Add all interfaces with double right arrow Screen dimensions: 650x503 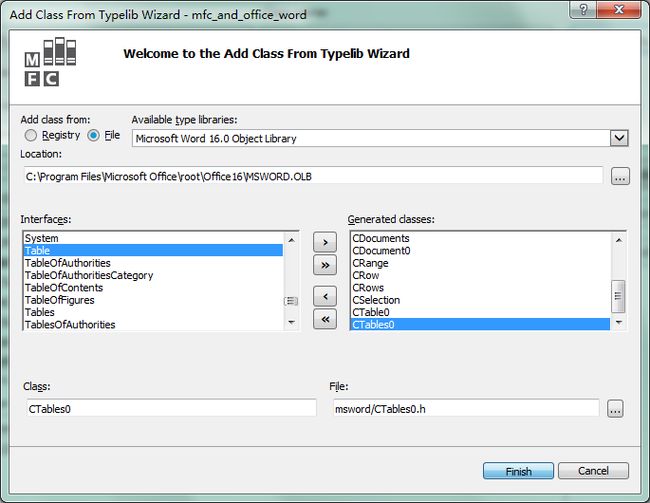pyautogui.click(x=325, y=265)
